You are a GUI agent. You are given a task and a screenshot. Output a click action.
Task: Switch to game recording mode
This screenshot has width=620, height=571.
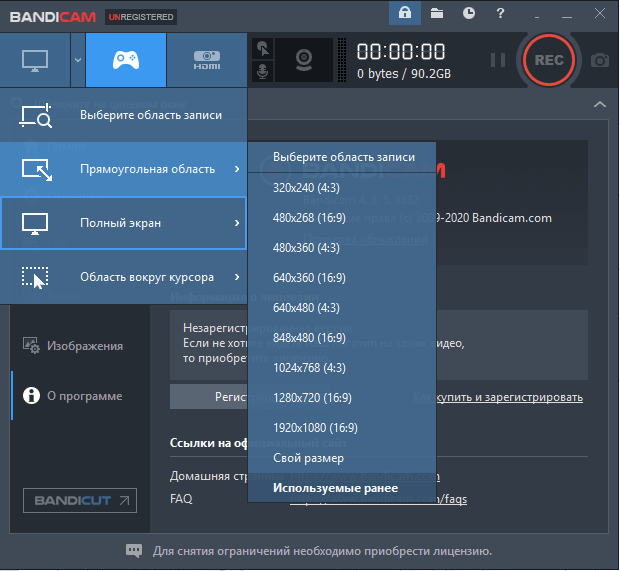[126, 60]
